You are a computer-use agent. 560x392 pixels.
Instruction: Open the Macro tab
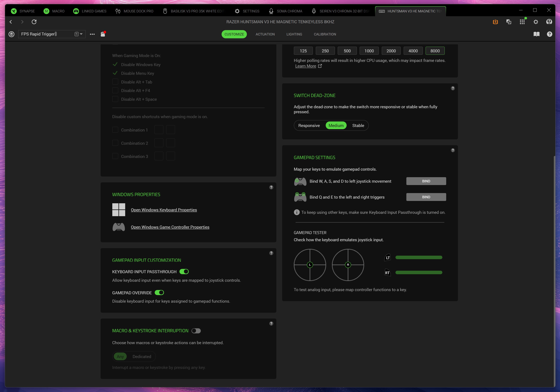54,11
